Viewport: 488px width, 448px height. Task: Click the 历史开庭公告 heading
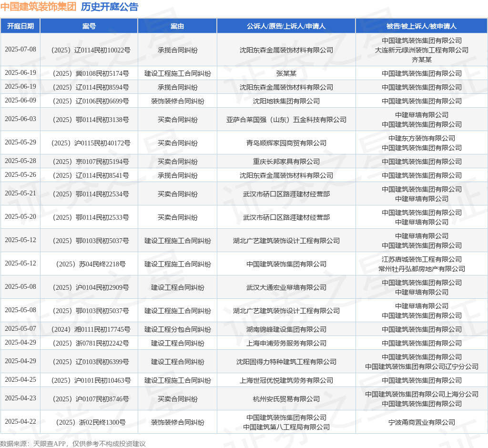click(x=110, y=7)
